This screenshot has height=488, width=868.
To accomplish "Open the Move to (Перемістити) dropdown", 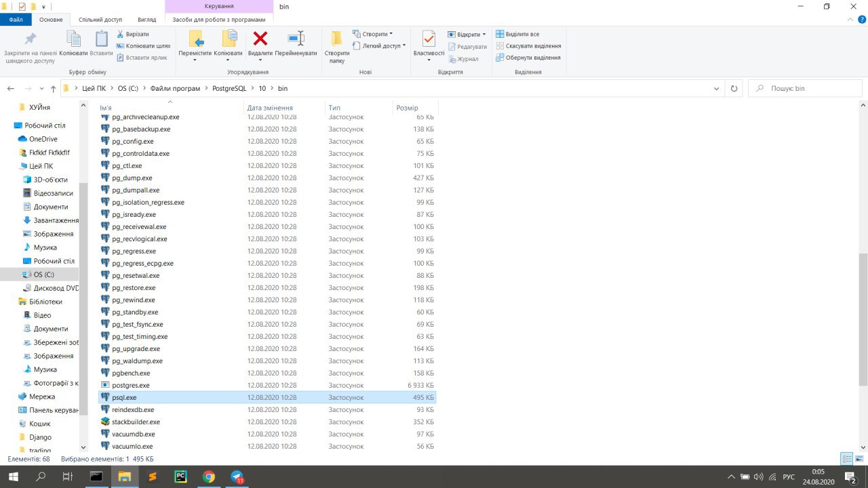I will click(x=195, y=60).
